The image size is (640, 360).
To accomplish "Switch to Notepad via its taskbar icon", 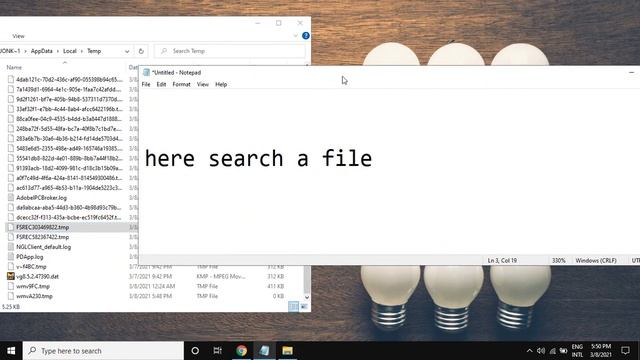I will tap(264, 351).
